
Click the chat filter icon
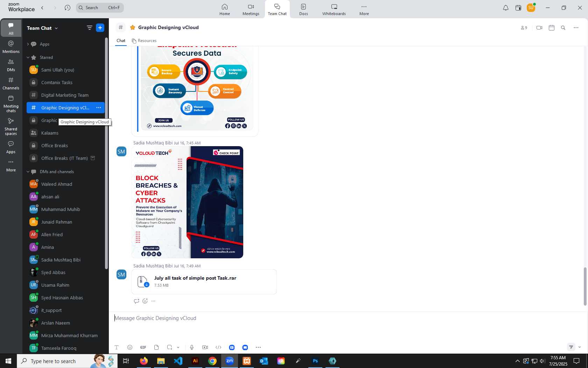[90, 28]
